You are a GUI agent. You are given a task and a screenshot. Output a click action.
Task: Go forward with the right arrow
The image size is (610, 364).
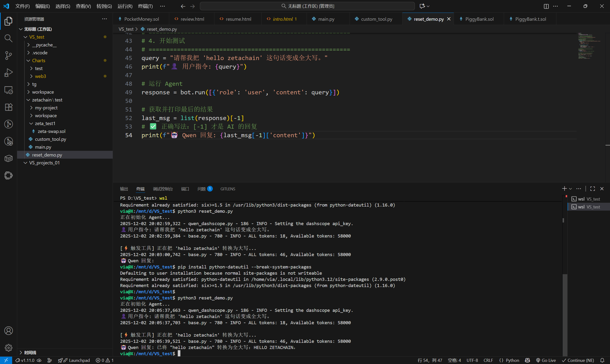coord(193,6)
